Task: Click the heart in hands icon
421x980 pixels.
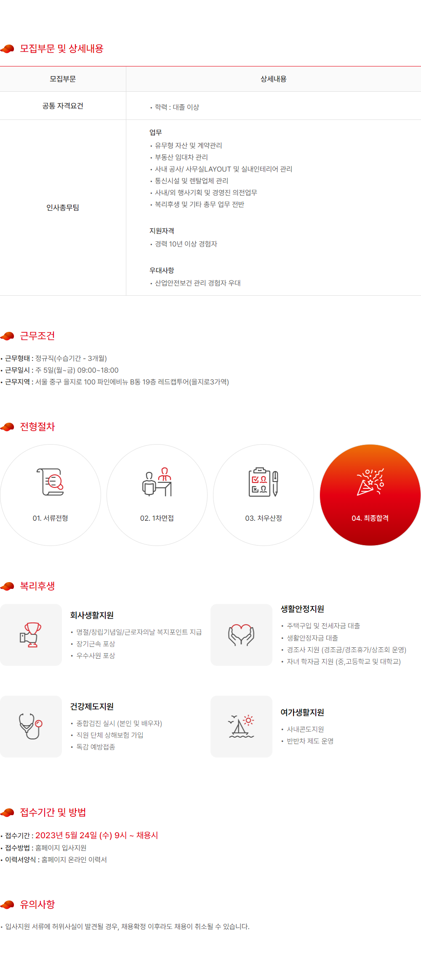Action: click(241, 635)
